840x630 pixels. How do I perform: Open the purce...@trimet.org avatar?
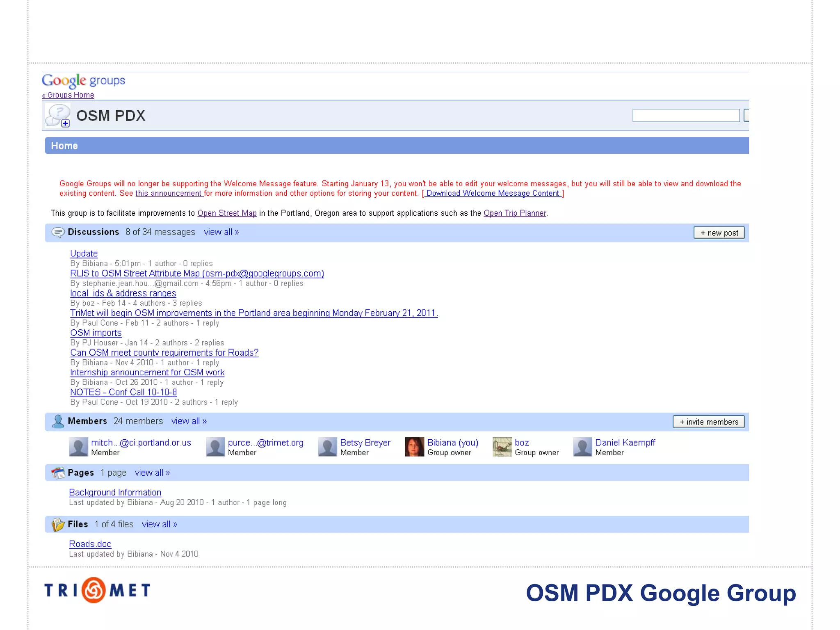[x=215, y=447]
